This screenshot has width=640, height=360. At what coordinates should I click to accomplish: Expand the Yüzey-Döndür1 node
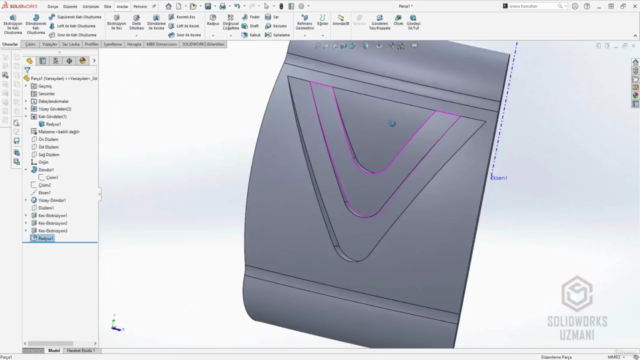click(26, 200)
